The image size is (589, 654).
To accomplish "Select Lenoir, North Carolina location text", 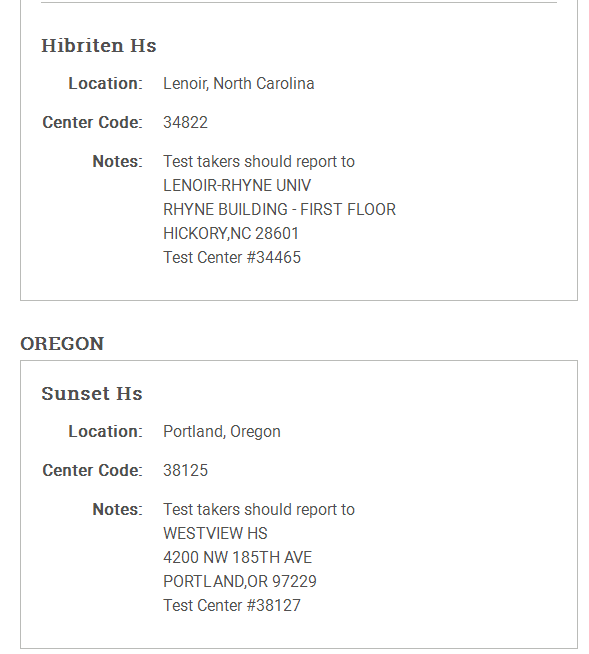I will point(239,83).
